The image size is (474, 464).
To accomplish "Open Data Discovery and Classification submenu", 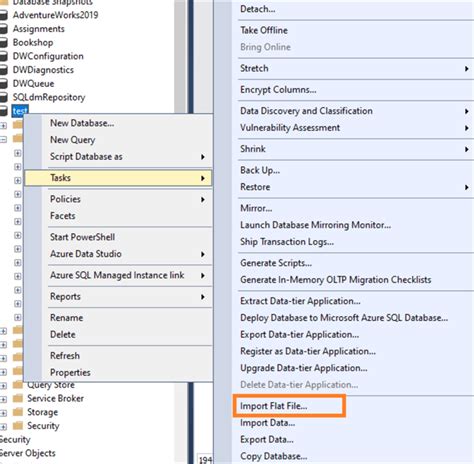I will tap(345, 111).
